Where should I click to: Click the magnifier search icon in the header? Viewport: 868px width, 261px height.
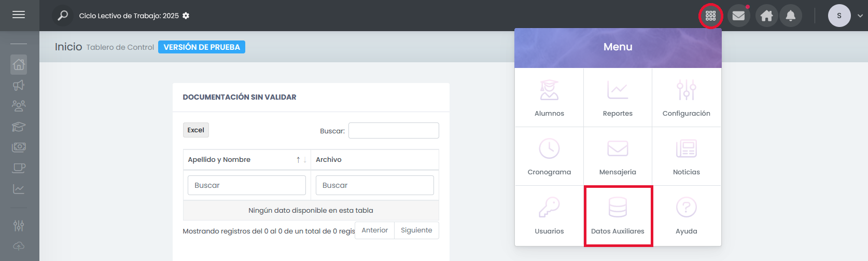coord(63,16)
